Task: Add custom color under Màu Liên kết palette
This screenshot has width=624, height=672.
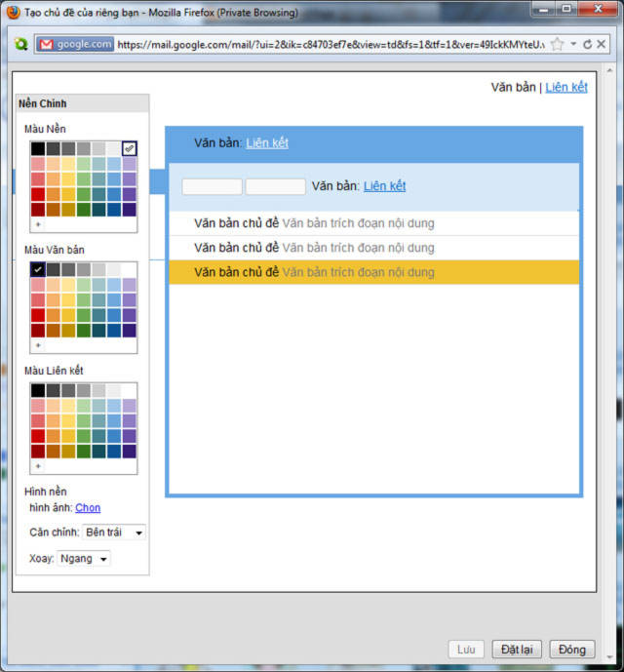Action: (x=38, y=466)
